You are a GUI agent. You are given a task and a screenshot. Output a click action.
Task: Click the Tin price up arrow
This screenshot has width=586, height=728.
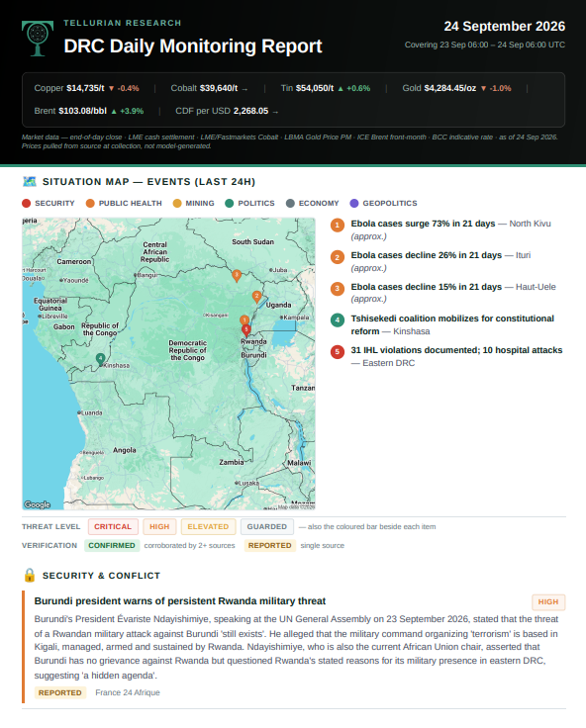[341, 88]
